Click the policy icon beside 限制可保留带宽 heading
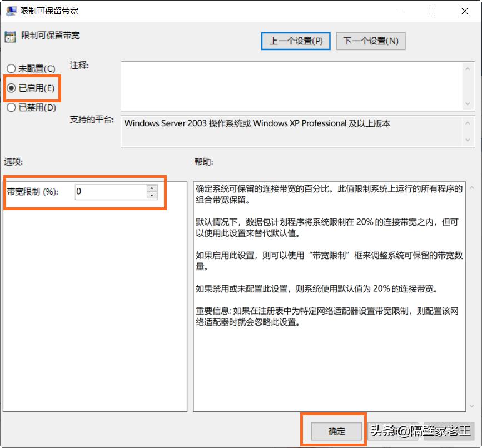Viewport: 482px width, 448px height. point(9,36)
